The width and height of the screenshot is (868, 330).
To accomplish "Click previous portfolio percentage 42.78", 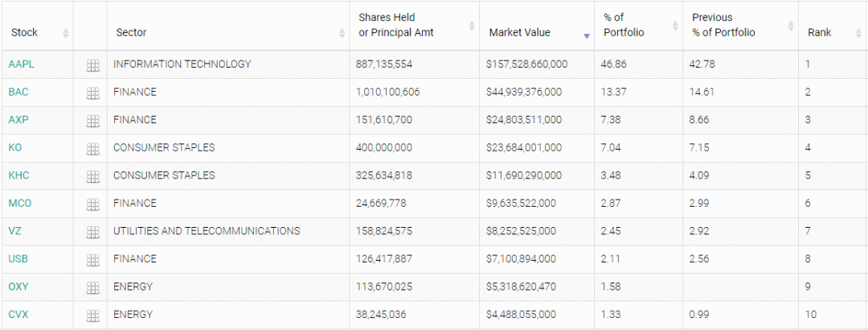I will click(x=702, y=64).
